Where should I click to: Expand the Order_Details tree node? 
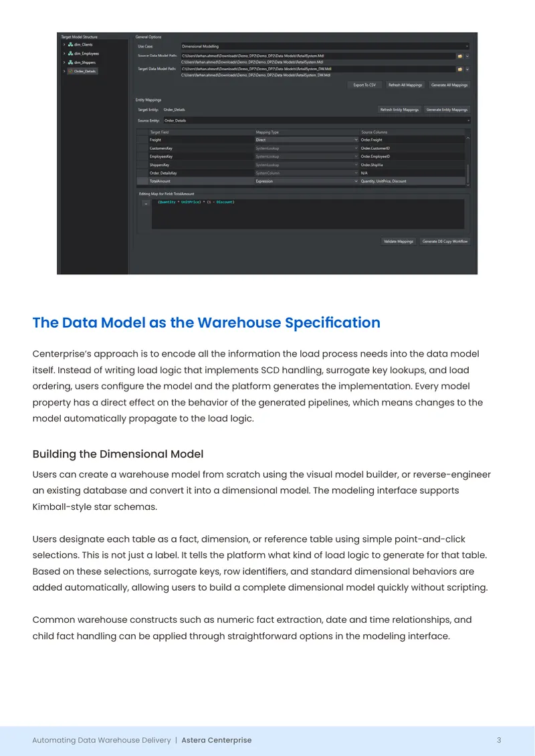coord(64,72)
